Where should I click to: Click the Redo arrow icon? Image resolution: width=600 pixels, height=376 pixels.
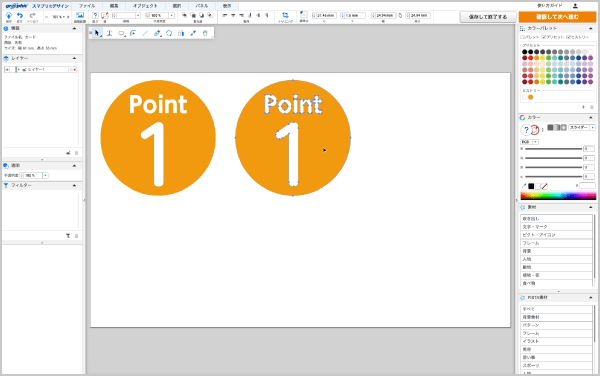point(32,16)
